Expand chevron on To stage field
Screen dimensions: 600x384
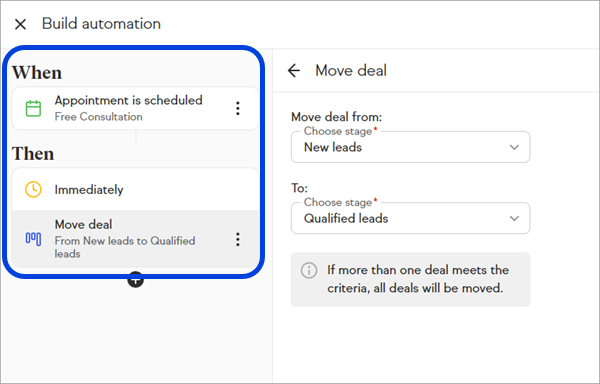(x=514, y=218)
